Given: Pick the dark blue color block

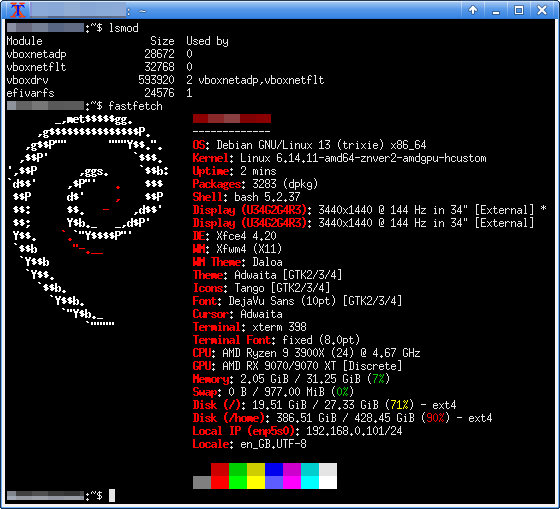Looking at the screenshot, I should click(274, 469).
